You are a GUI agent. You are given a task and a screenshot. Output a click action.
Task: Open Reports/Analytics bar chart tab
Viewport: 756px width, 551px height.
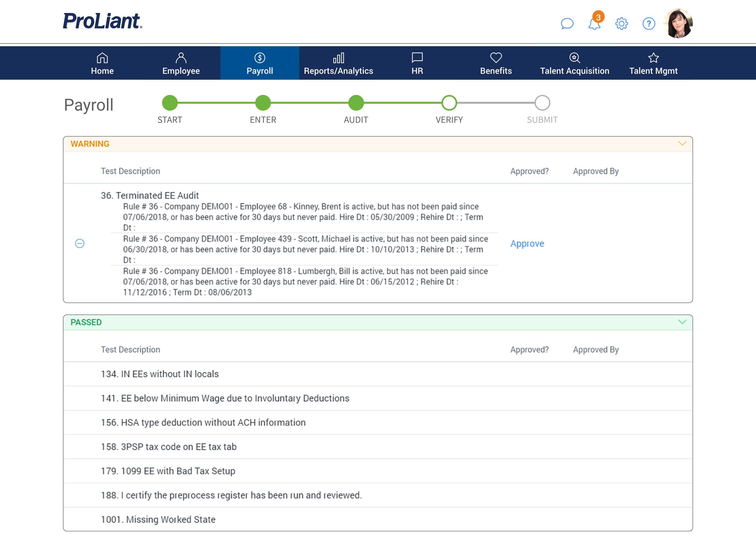click(x=338, y=63)
